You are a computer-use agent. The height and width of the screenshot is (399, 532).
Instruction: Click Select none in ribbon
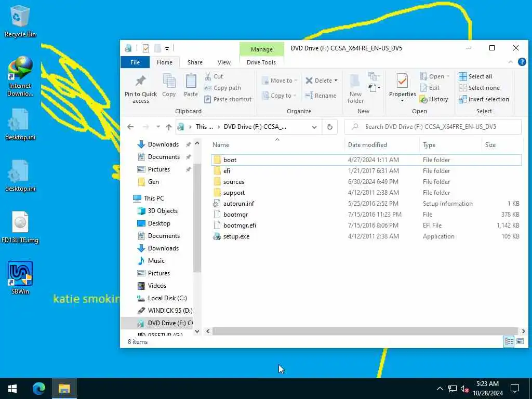[479, 88]
